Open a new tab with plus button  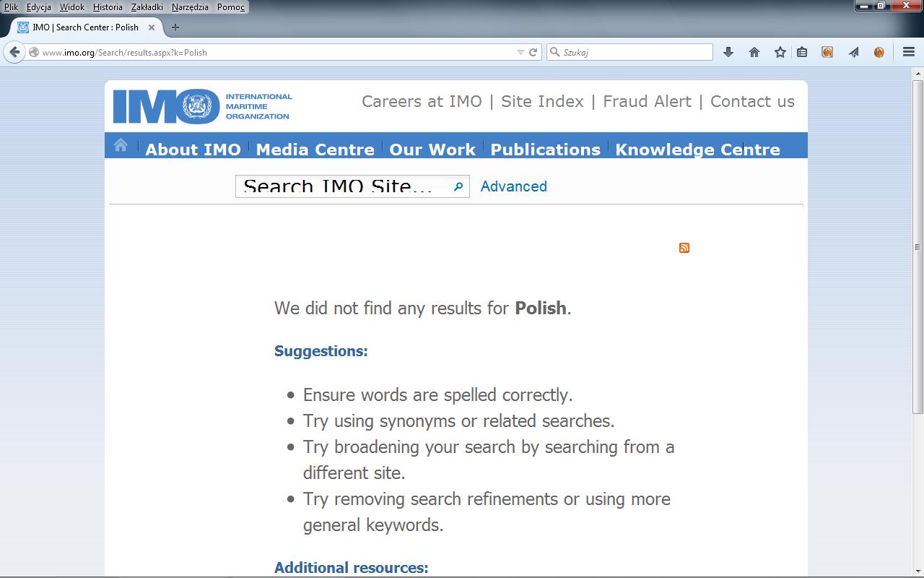point(175,27)
